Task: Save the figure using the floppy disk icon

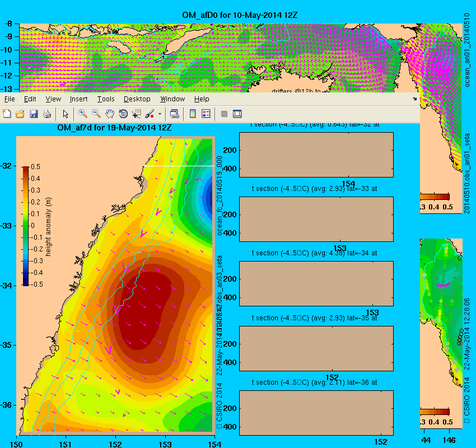Action: click(34, 114)
